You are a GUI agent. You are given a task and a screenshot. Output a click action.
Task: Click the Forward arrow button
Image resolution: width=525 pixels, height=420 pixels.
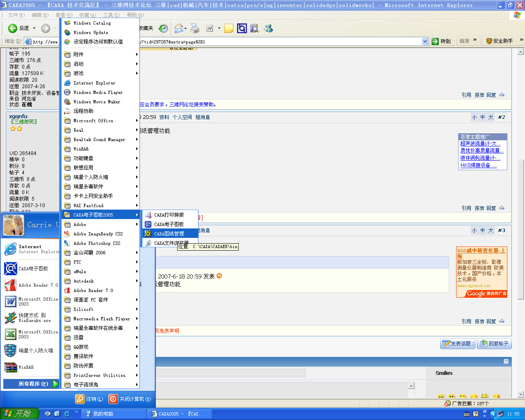pos(46,28)
